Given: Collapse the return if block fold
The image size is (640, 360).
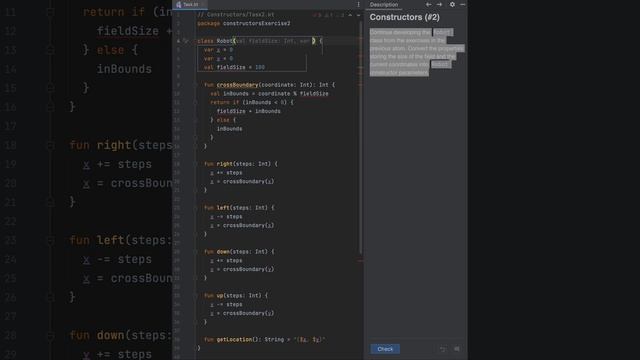Looking at the screenshot, I should click(x=196, y=102).
